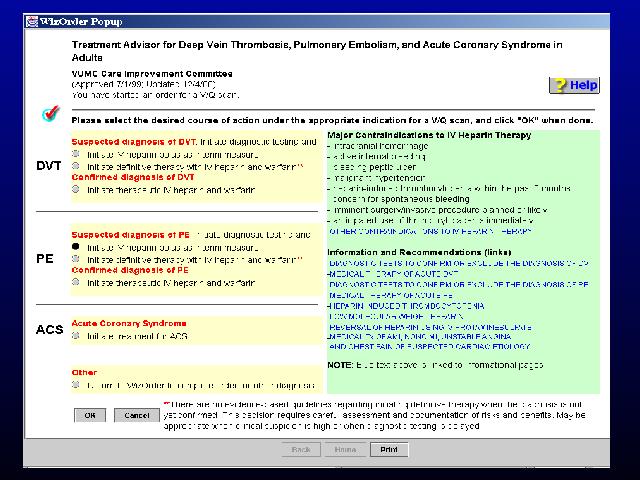
Task: Click the Treatment Advisor title text
Action: tap(317, 51)
